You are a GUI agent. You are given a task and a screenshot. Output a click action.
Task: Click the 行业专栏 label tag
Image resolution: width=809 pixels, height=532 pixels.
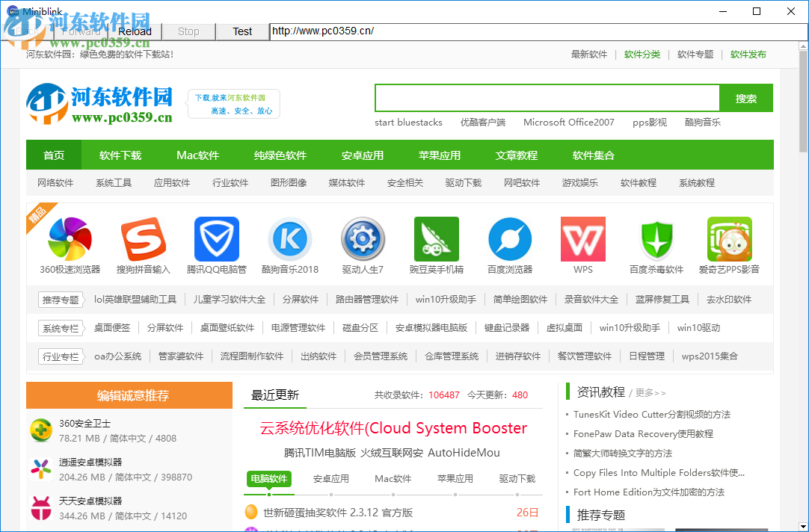(61, 356)
